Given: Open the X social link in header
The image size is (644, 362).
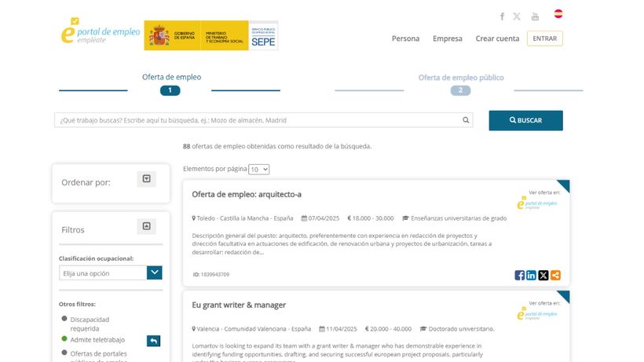Looking at the screenshot, I should click(x=517, y=16).
